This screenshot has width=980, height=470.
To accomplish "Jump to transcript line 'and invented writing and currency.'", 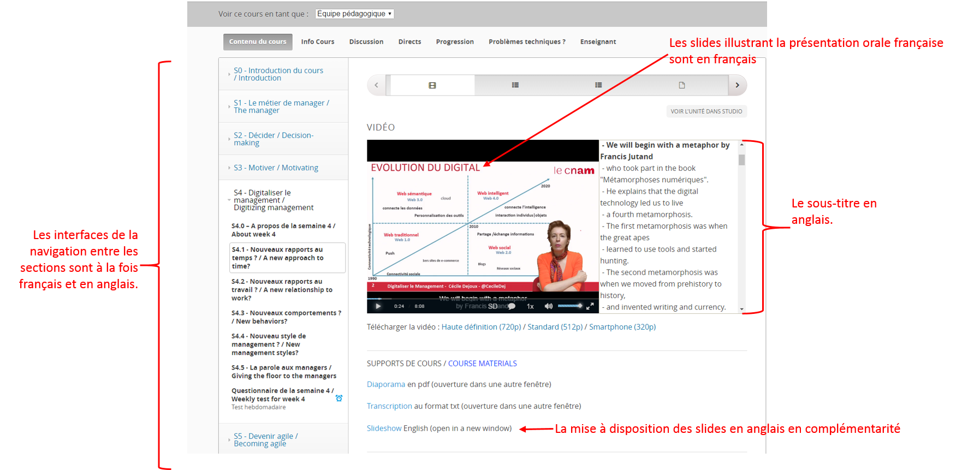I will pyautogui.click(x=664, y=307).
